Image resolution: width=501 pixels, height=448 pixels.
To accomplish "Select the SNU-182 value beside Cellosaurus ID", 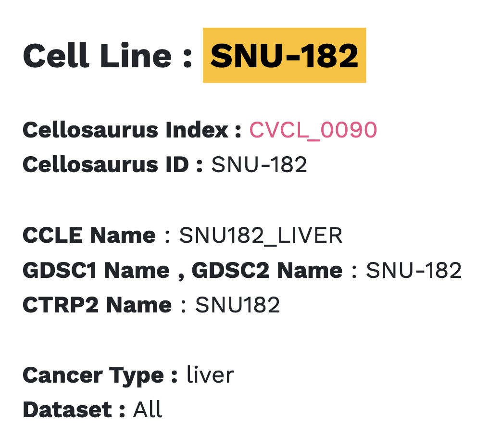I will (x=259, y=165).
